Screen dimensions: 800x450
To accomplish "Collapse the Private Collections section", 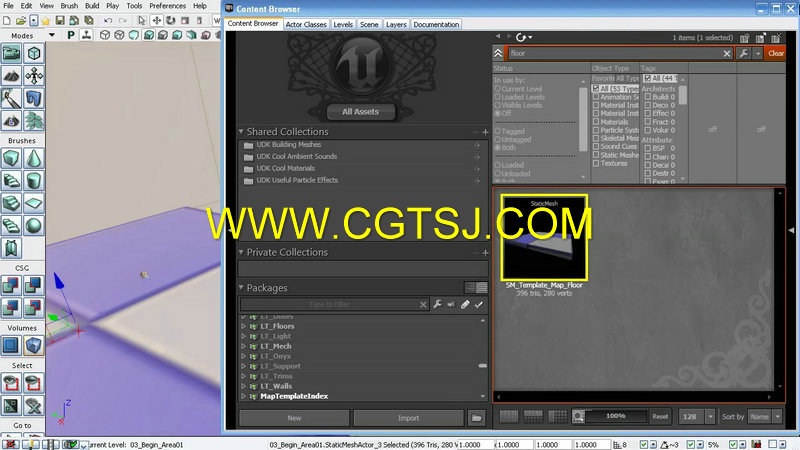I will pos(241,252).
